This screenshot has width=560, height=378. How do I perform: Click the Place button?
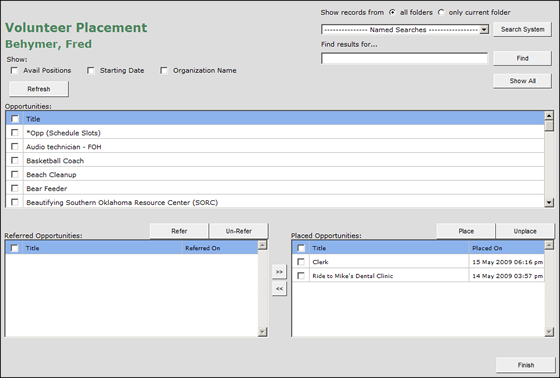point(466,231)
